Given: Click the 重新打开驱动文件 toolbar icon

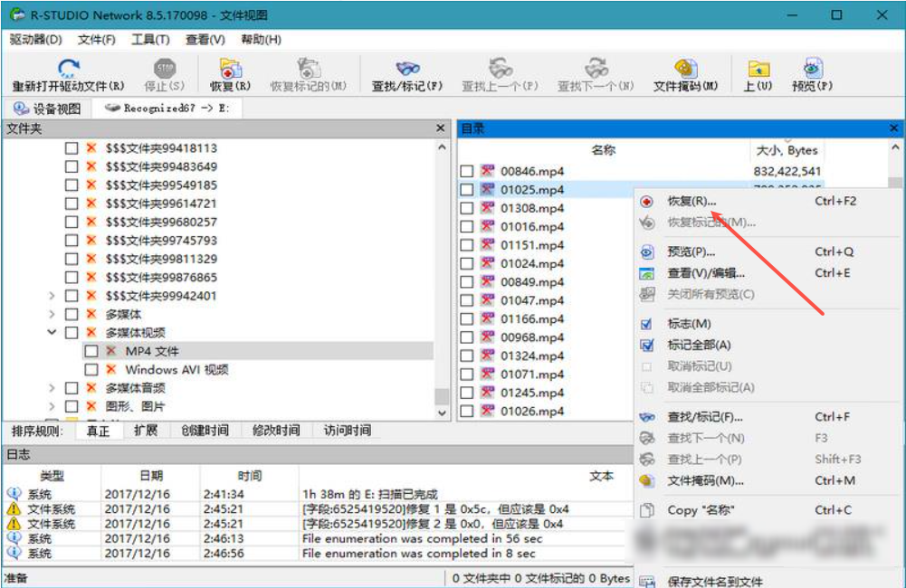Looking at the screenshot, I should coord(68,69).
